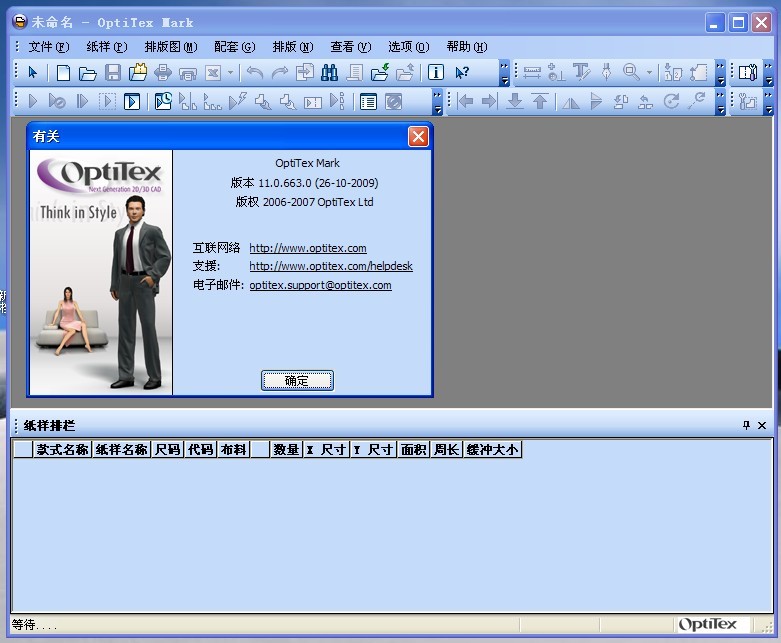
Task: Click the plotter output icon
Action: point(188,74)
